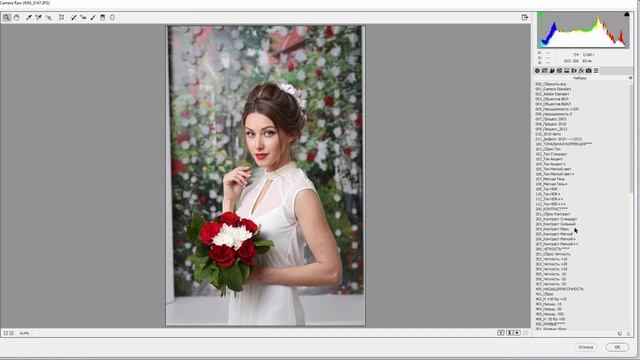
Task: Open the Tone Curve panel tab
Action: [x=544, y=71]
